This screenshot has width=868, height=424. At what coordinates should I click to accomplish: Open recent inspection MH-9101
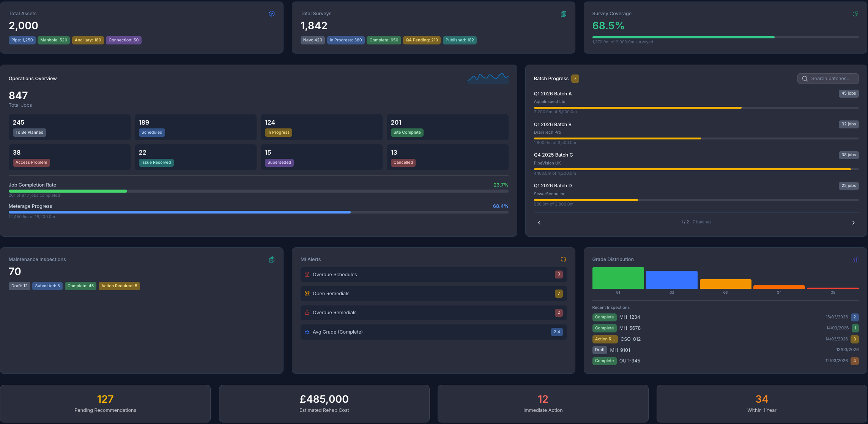[x=725, y=350]
